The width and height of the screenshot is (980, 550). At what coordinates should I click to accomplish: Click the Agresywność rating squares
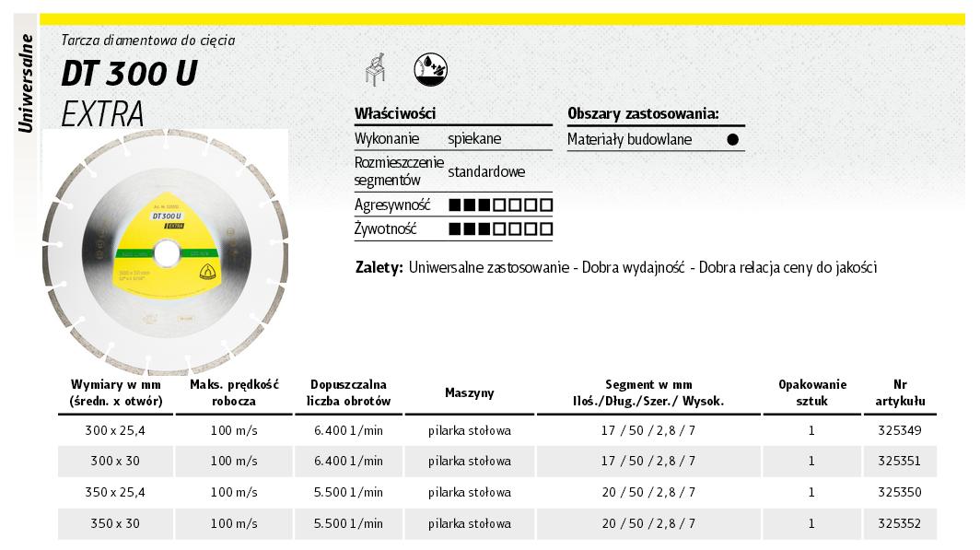501,205
